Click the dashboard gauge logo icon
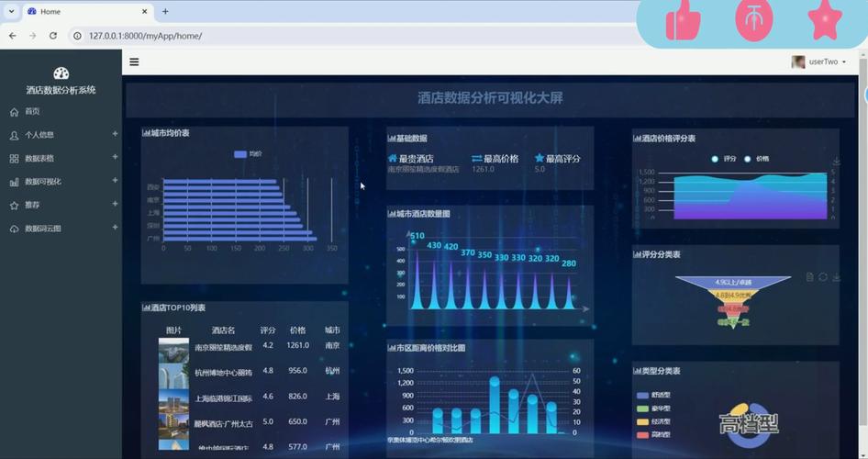 (x=61, y=73)
